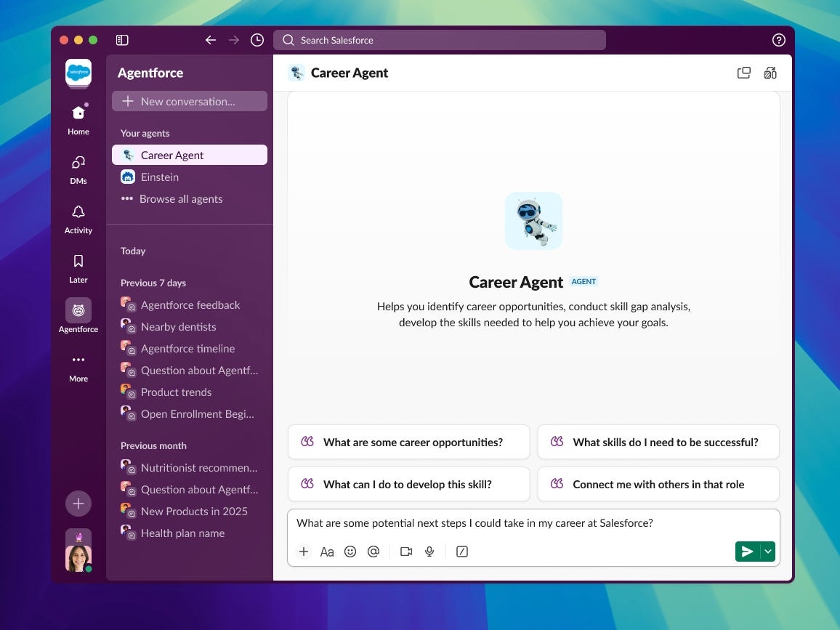Click the message text input box
This screenshot has width=840, height=630.
[x=533, y=523]
